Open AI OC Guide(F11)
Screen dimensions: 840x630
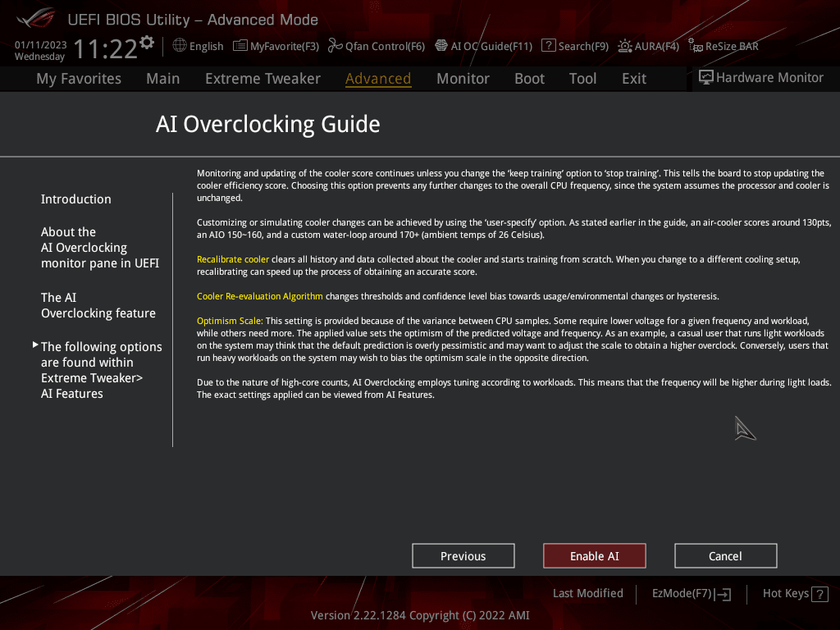tap(483, 46)
